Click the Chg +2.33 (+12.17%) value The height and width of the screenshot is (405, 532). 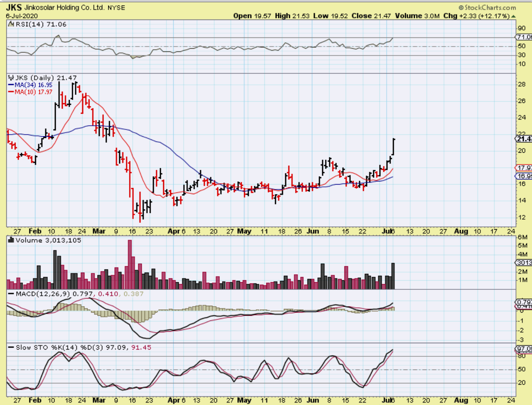pyautogui.click(x=477, y=16)
